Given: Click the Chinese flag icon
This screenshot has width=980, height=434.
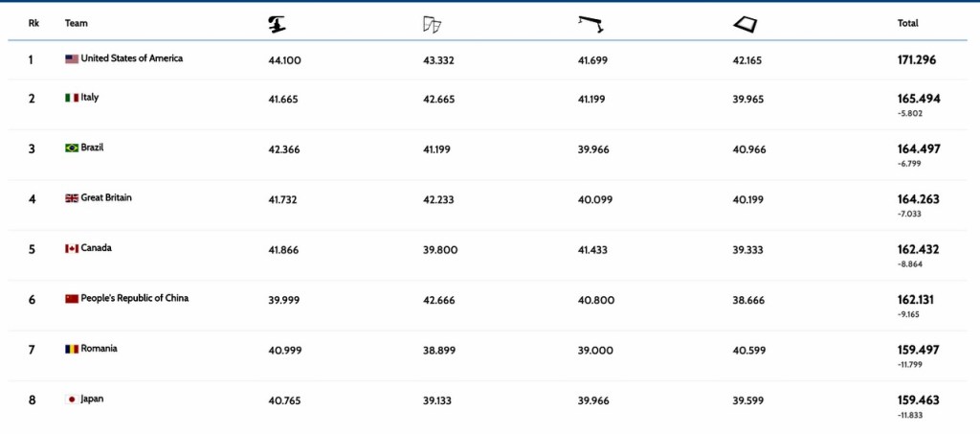Looking at the screenshot, I should click(x=71, y=299).
